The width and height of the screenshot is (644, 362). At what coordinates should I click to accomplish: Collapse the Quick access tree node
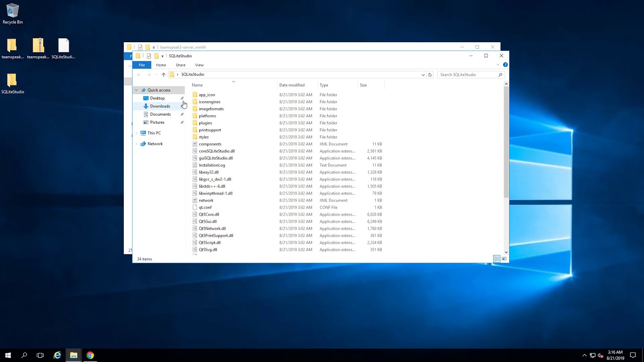coord(136,90)
